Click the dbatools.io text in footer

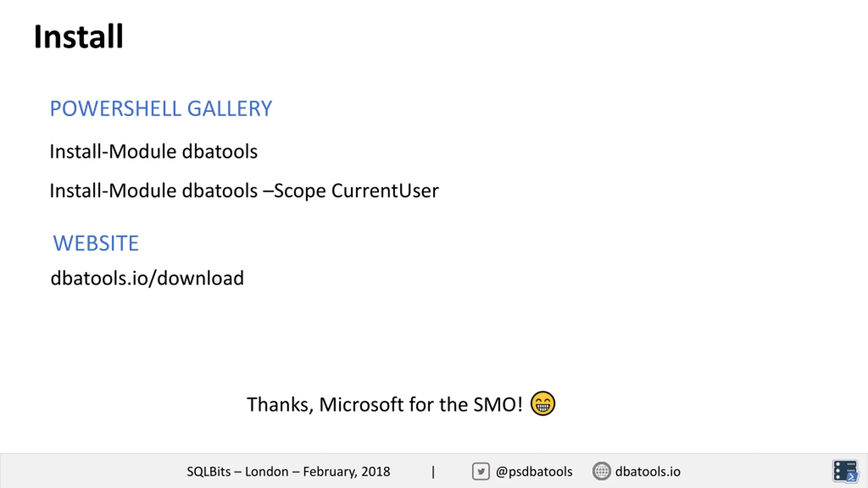pos(648,471)
